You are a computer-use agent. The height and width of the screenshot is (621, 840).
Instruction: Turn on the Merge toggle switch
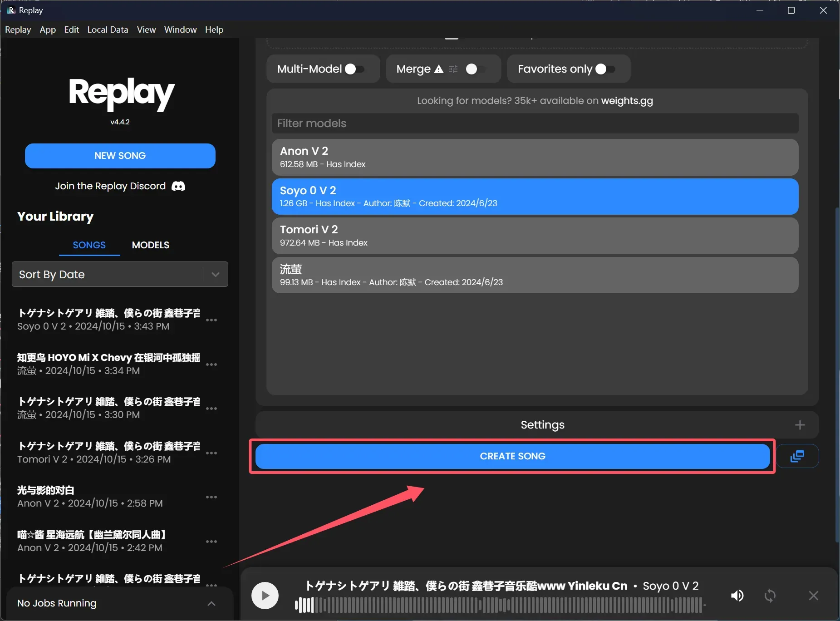click(x=475, y=69)
